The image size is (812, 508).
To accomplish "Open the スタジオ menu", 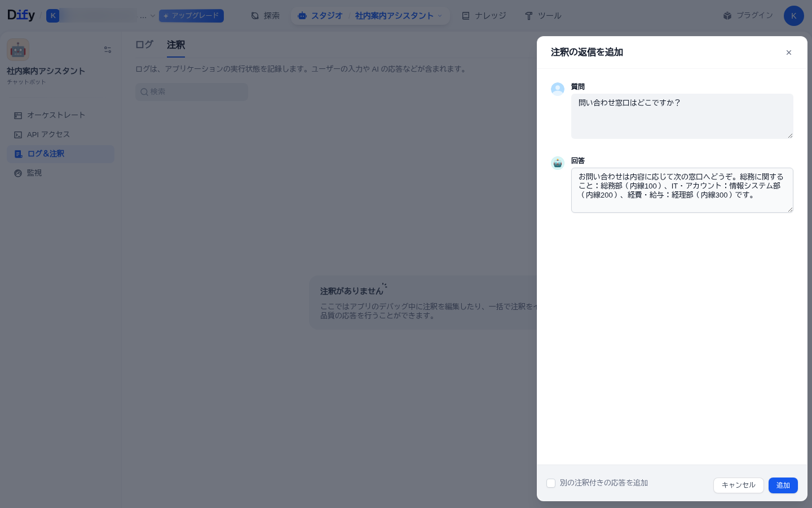I will coord(320,16).
